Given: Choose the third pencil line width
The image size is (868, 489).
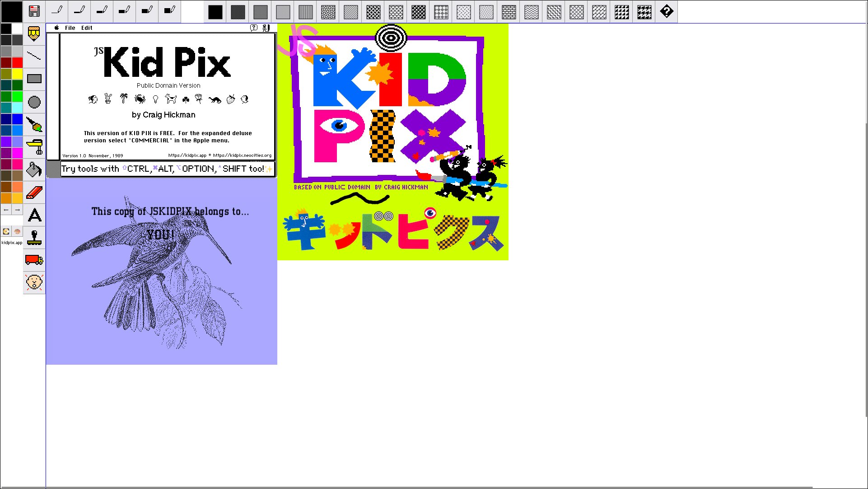Looking at the screenshot, I should pos(102,11).
